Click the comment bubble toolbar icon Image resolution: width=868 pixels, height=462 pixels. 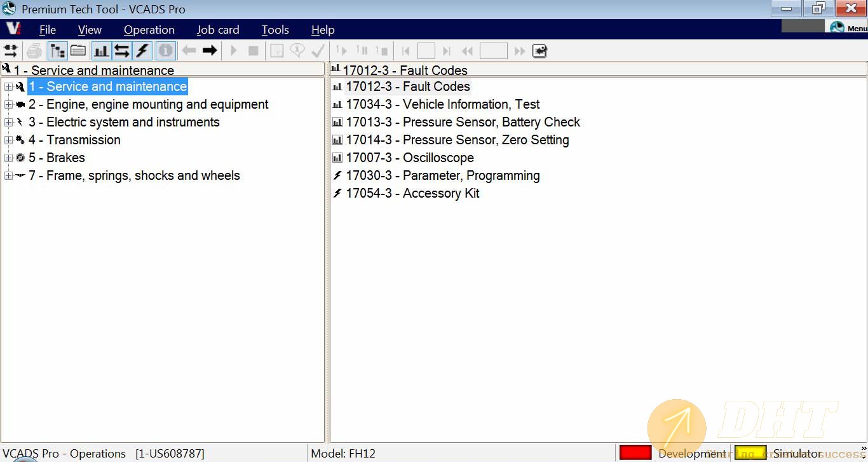(297, 51)
